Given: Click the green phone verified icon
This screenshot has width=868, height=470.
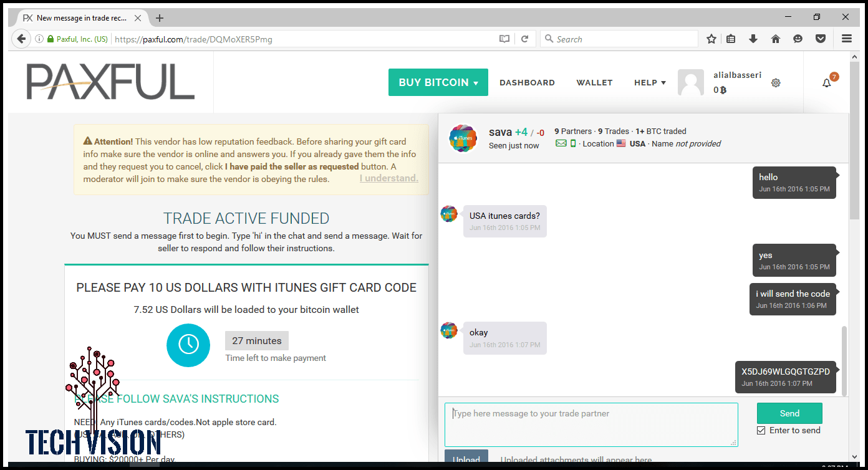Looking at the screenshot, I should pyautogui.click(x=573, y=143).
